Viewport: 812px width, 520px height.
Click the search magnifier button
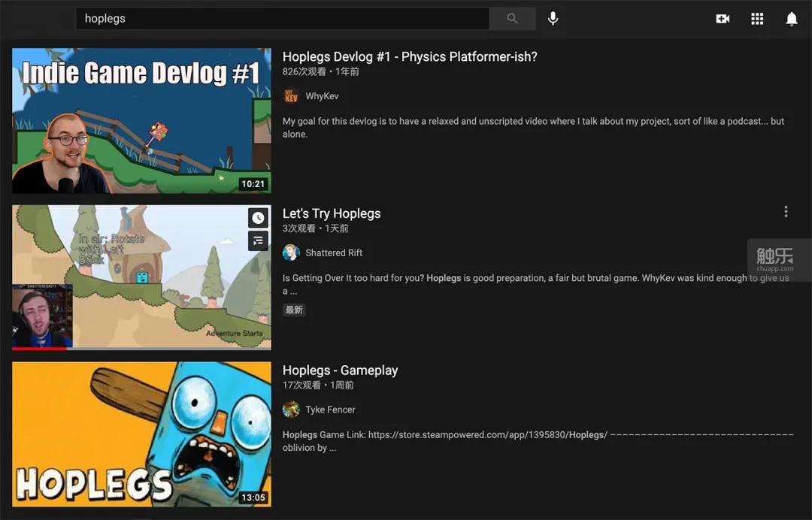[x=512, y=19]
